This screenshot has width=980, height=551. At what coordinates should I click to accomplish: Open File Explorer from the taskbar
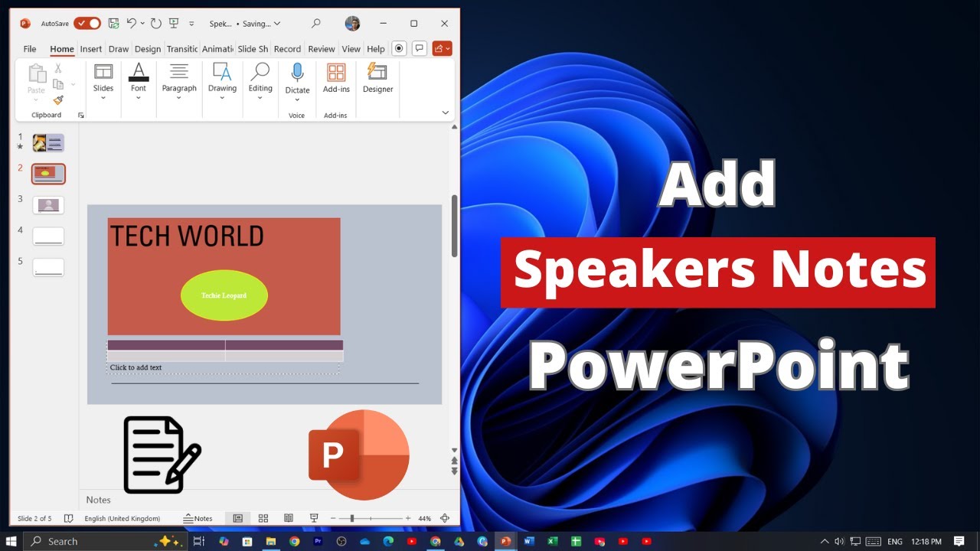point(270,541)
